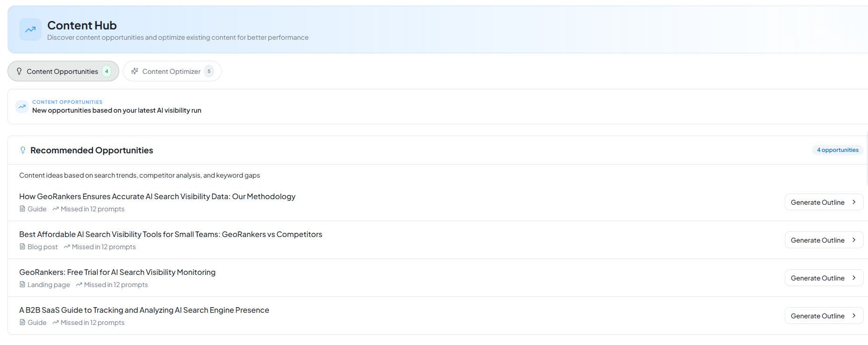Viewport: 868px width, 345px height.
Task: Open 'Best Affordable AI Search Visibility Tools' title
Action: (171, 234)
